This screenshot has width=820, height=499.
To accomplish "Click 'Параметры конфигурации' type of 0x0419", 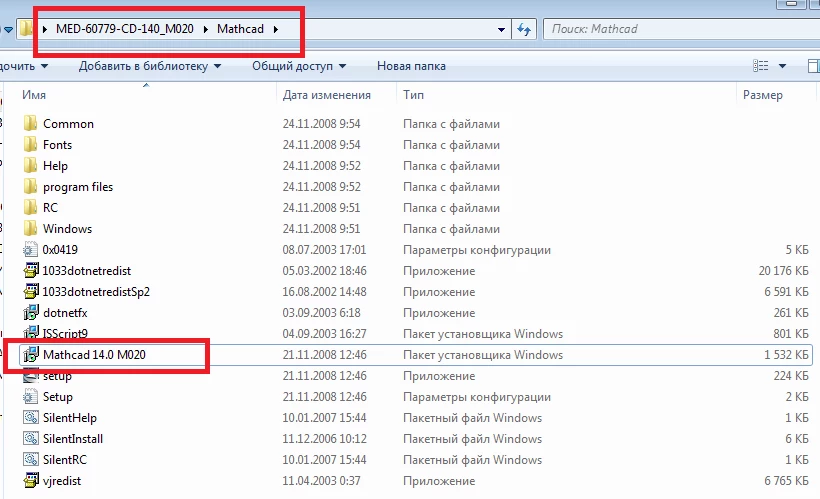I will (x=476, y=250).
